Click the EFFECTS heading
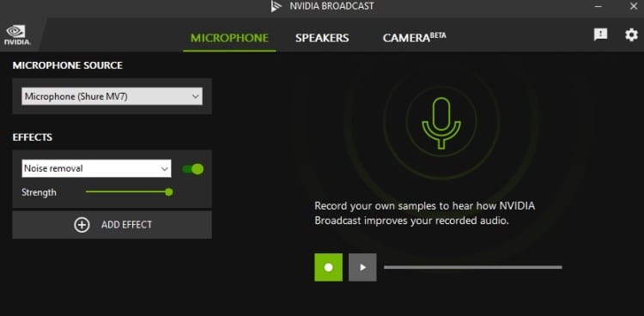Screen dimensions: 644x316 (x=33, y=137)
